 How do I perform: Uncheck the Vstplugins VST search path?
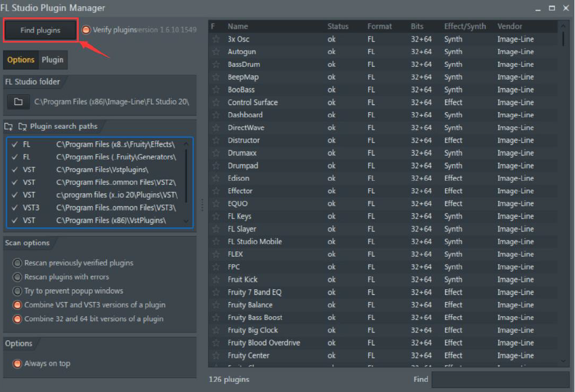(15, 170)
